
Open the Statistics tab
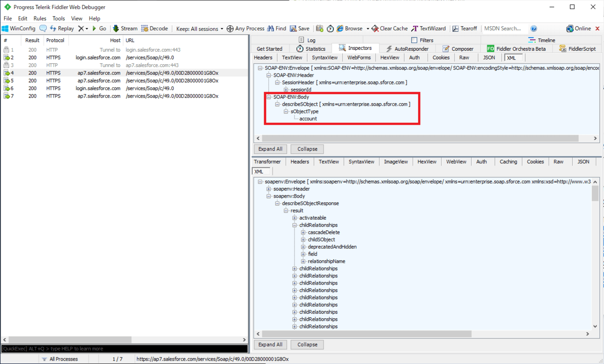pyautogui.click(x=311, y=49)
